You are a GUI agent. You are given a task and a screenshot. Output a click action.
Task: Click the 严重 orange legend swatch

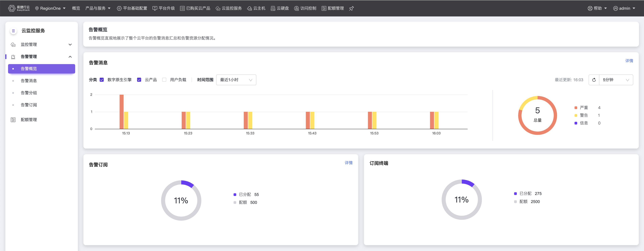tap(576, 108)
